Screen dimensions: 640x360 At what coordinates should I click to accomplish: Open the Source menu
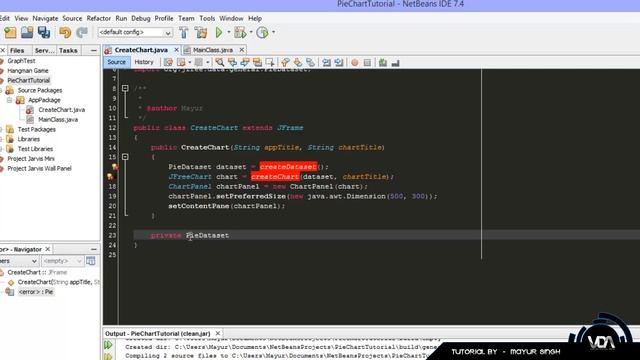72,18
